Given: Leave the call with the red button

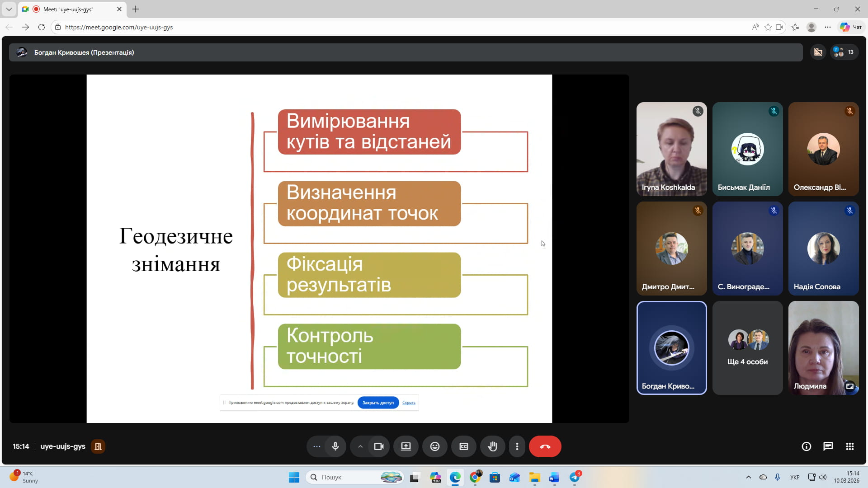Looking at the screenshot, I should click(x=545, y=446).
